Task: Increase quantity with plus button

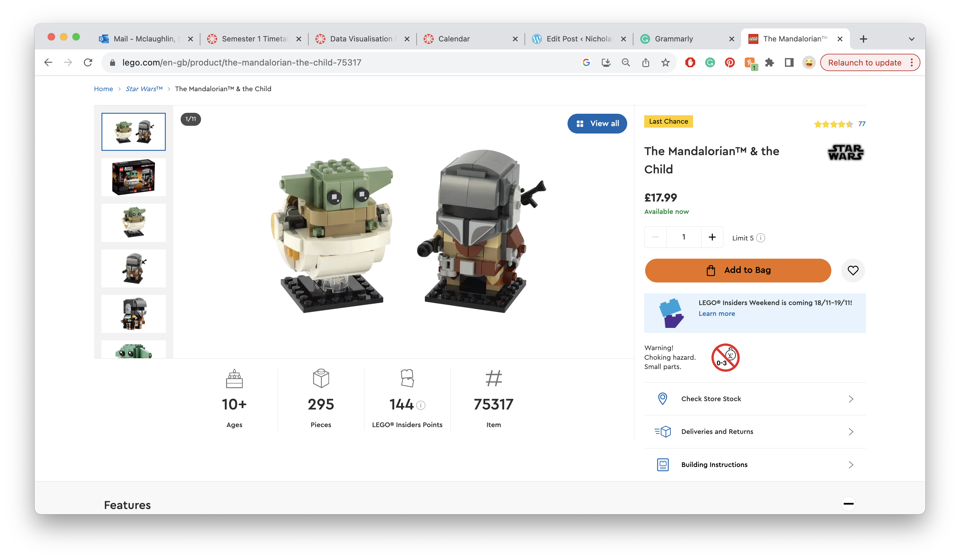Action: click(x=712, y=237)
